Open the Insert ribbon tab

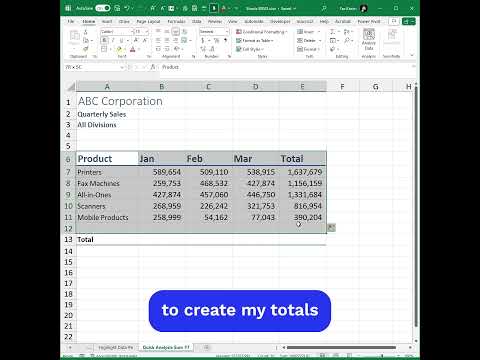click(x=107, y=21)
